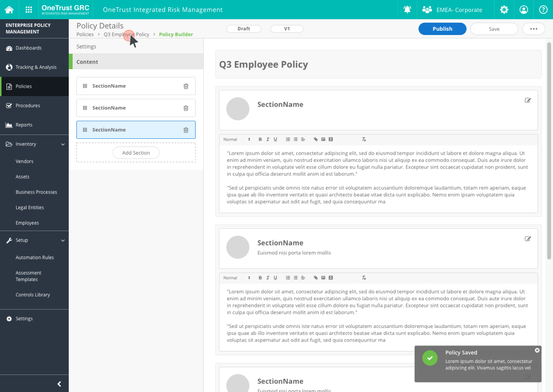
Task: Click the Draft status badge
Action: (x=244, y=29)
